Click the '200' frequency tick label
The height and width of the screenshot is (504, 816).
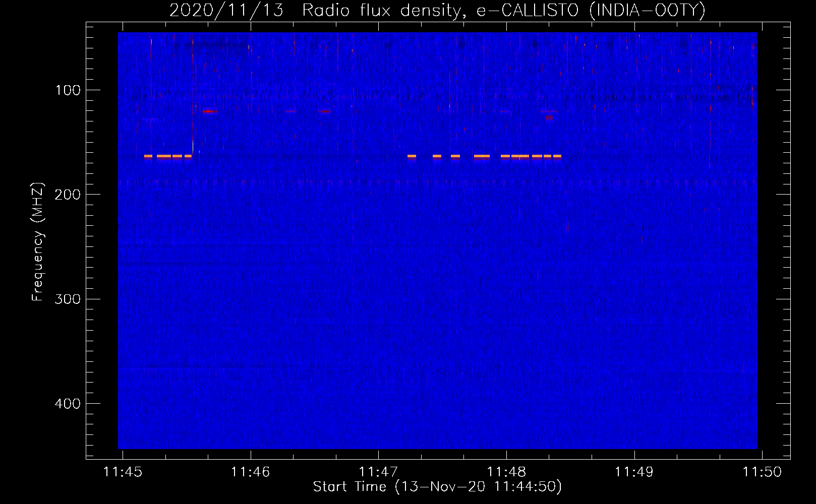[x=68, y=195]
